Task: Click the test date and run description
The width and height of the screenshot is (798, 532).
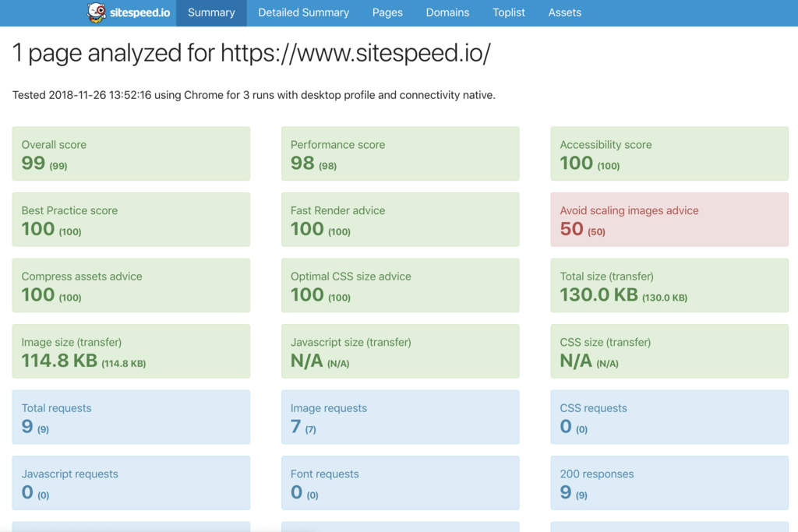Action: tap(254, 95)
